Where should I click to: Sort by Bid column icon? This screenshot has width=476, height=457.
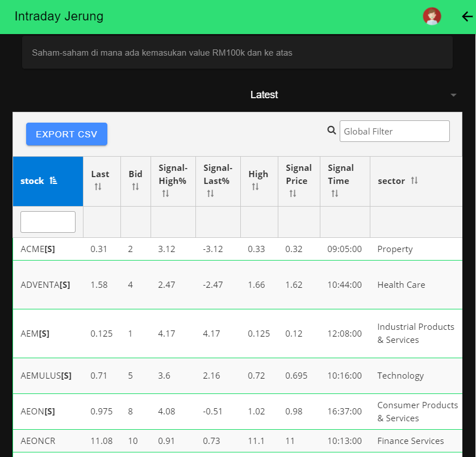135,187
